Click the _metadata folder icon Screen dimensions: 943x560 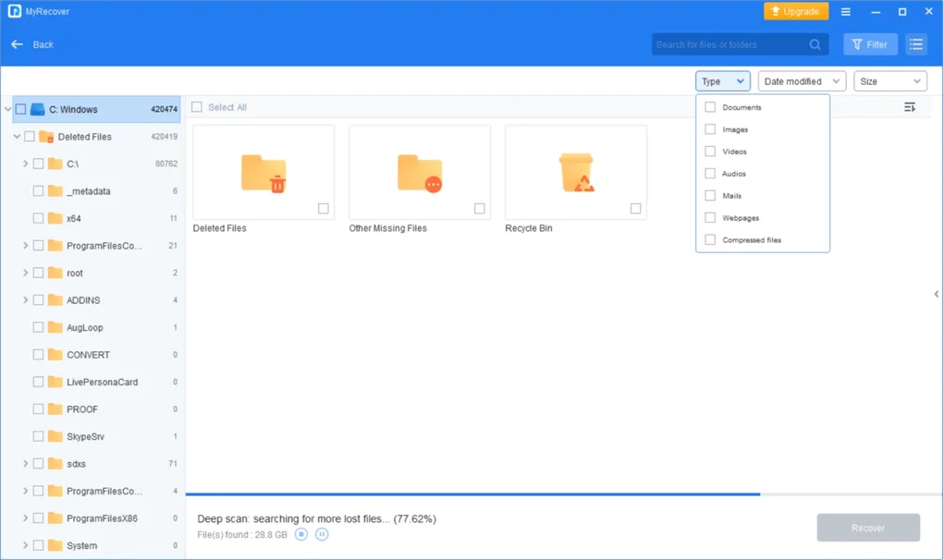(55, 191)
